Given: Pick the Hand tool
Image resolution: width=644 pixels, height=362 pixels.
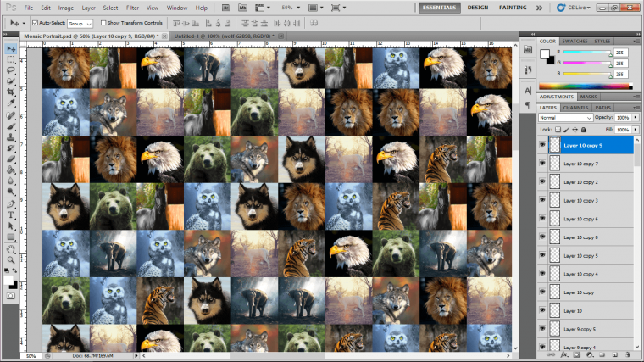Looking at the screenshot, I should click(11, 249).
